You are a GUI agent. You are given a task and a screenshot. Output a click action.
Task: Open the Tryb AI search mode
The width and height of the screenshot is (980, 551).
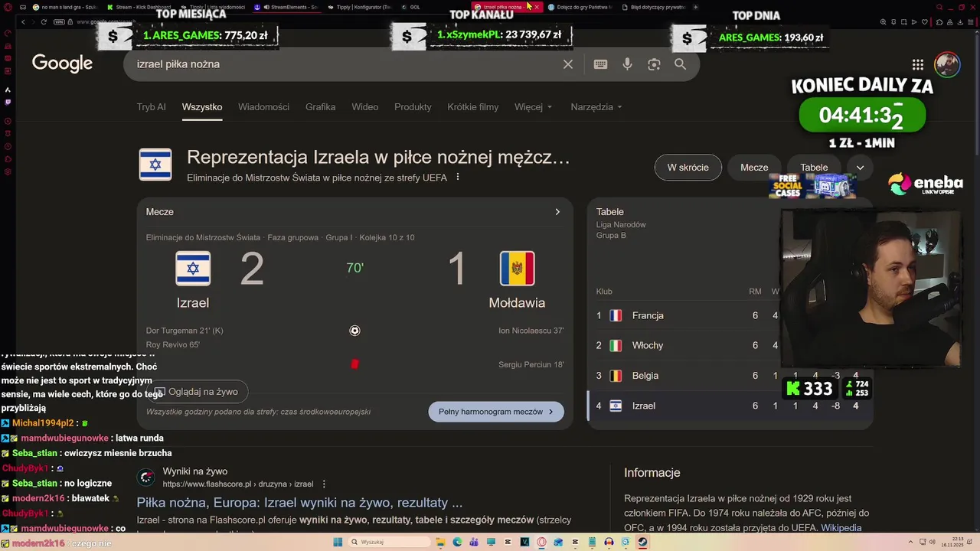(151, 107)
